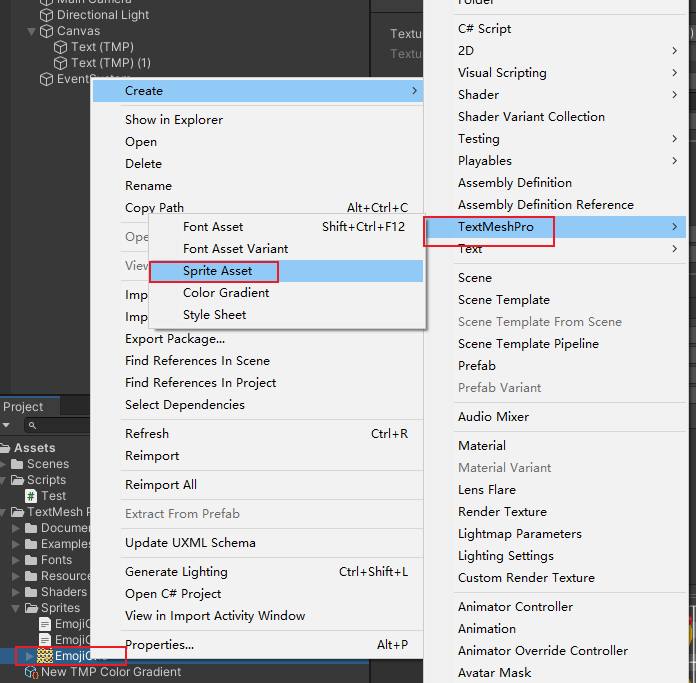Collapse the Canvas object in Hierarchy
This screenshot has width=696, height=683.
click(x=32, y=32)
